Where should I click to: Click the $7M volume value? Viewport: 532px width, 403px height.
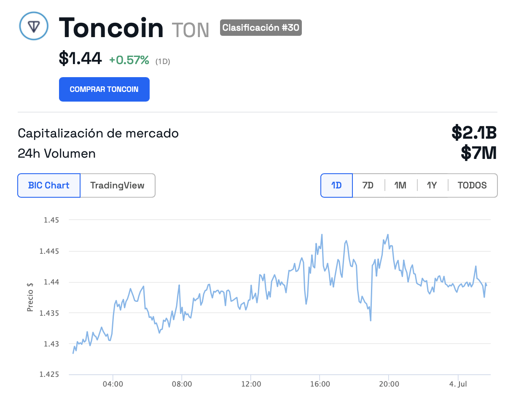click(479, 153)
